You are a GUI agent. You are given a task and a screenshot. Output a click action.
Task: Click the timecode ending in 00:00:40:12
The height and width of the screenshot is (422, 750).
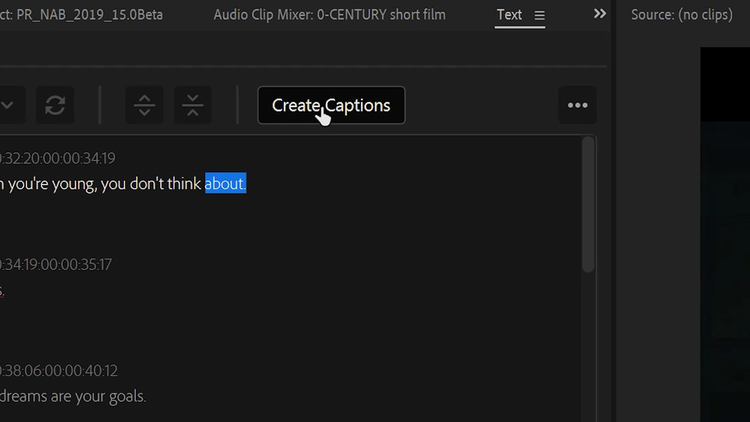click(x=58, y=370)
